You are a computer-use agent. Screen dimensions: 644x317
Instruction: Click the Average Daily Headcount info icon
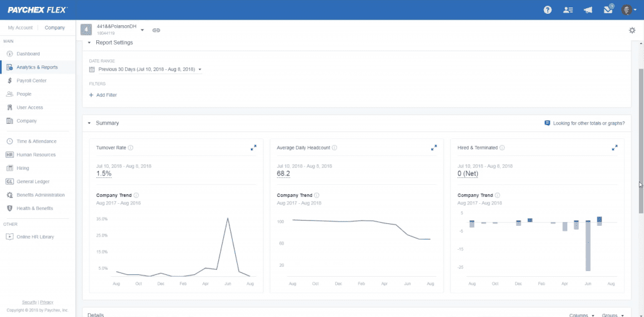click(335, 147)
